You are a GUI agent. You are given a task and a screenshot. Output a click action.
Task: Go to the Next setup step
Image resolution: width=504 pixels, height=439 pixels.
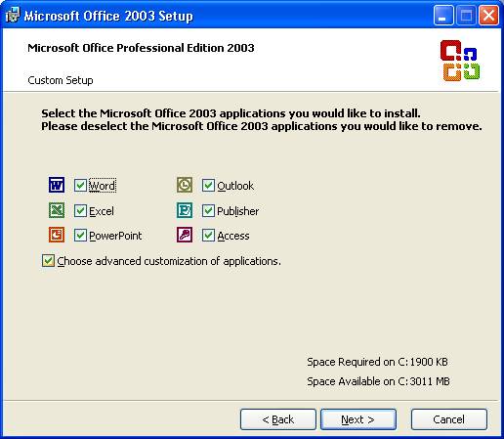[358, 419]
